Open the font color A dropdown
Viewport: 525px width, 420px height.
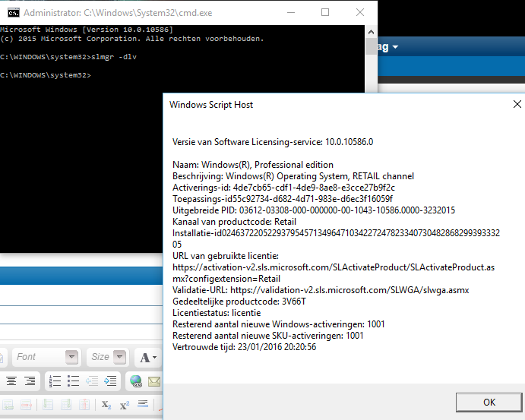coord(147,357)
